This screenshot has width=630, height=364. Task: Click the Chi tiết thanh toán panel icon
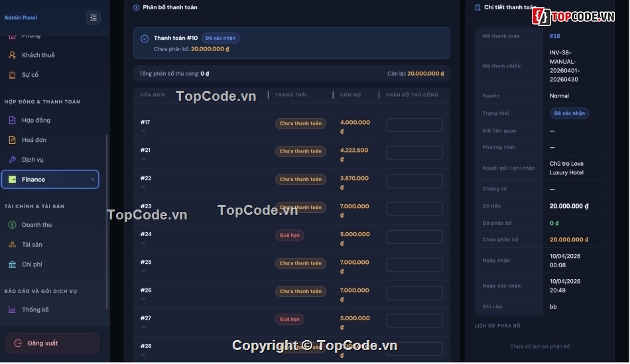click(x=477, y=8)
